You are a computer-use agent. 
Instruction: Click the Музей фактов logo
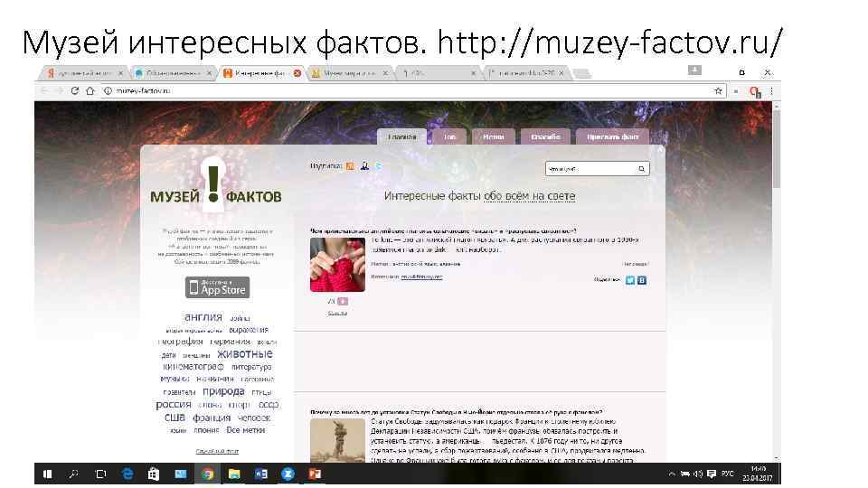tap(215, 186)
